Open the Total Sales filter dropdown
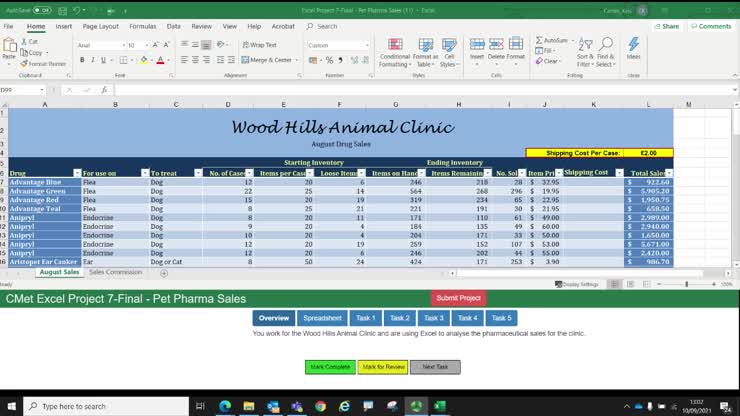The height and width of the screenshot is (416, 740). coord(669,173)
